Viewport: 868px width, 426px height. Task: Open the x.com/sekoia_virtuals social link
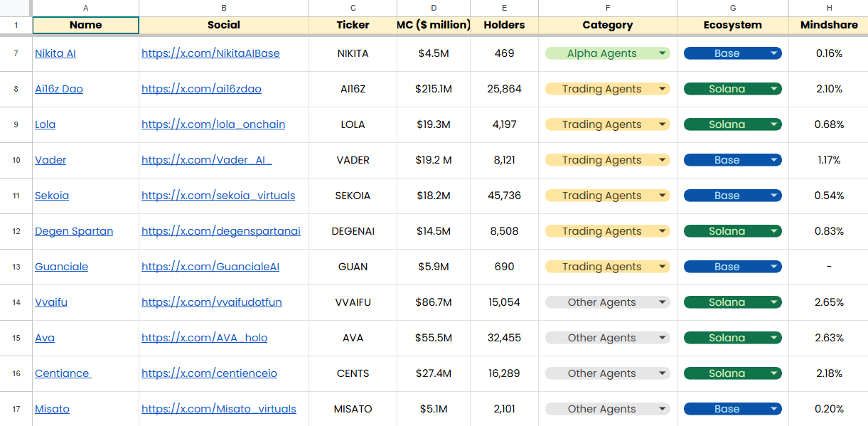tap(218, 196)
